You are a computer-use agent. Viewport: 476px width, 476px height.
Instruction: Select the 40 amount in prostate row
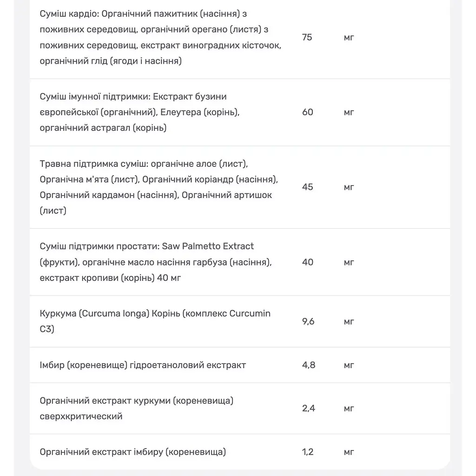point(308,262)
